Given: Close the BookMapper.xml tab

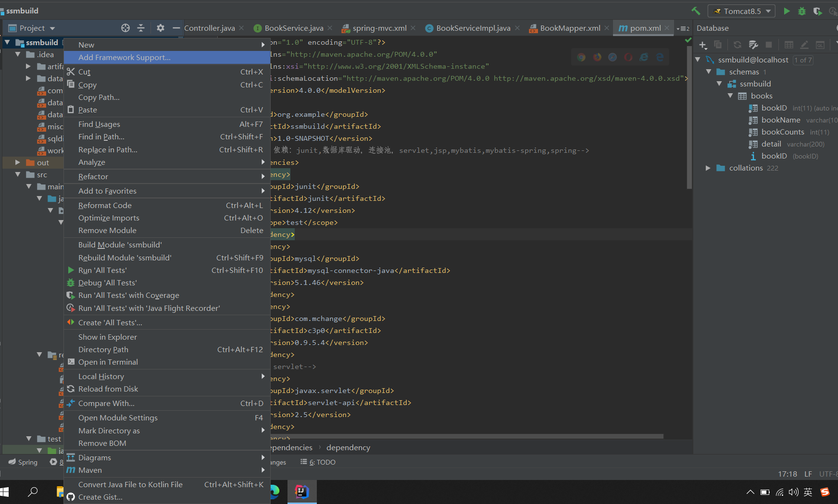Looking at the screenshot, I should point(607,28).
